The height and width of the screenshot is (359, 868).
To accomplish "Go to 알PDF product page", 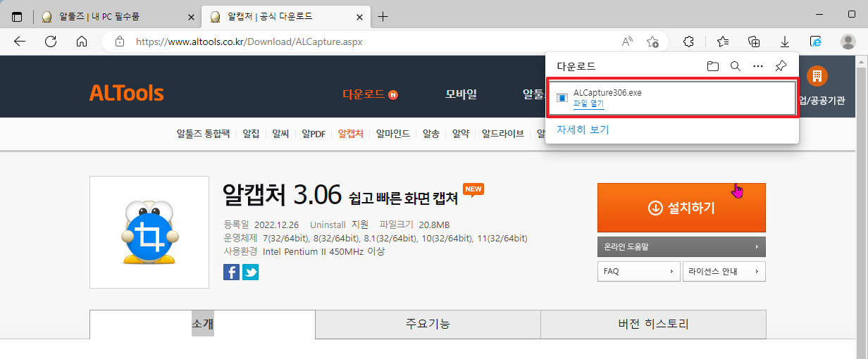I will 314,133.
